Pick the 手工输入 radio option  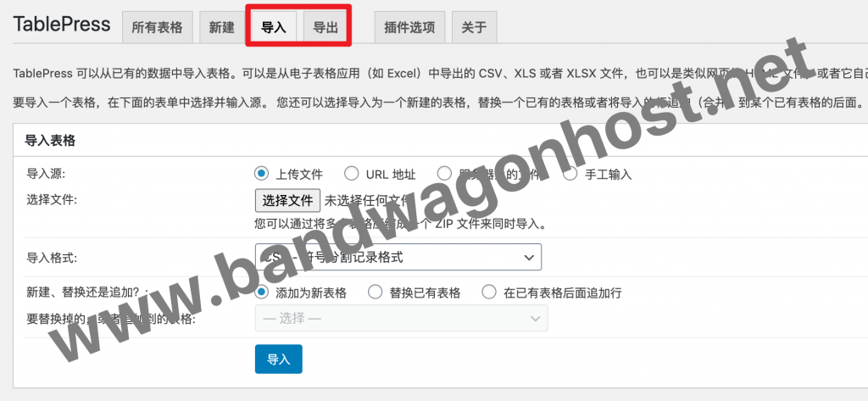pyautogui.click(x=570, y=174)
